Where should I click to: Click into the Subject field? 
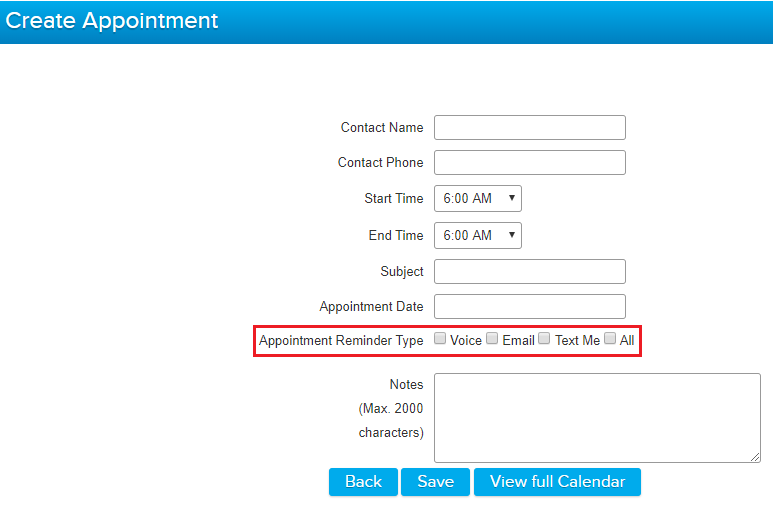pyautogui.click(x=529, y=271)
